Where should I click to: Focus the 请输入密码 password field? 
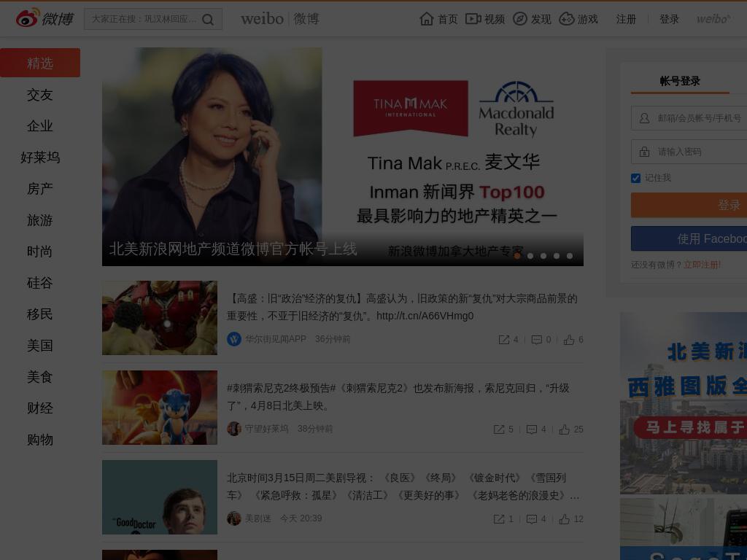point(689,152)
